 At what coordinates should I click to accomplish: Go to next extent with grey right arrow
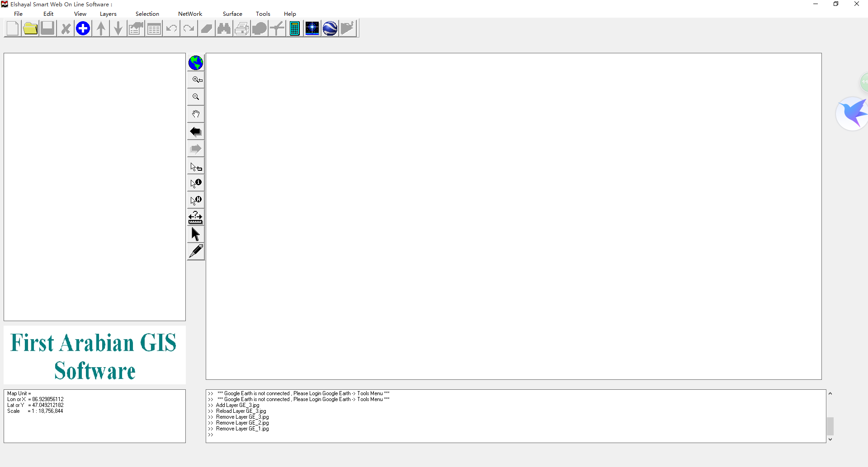tap(196, 149)
